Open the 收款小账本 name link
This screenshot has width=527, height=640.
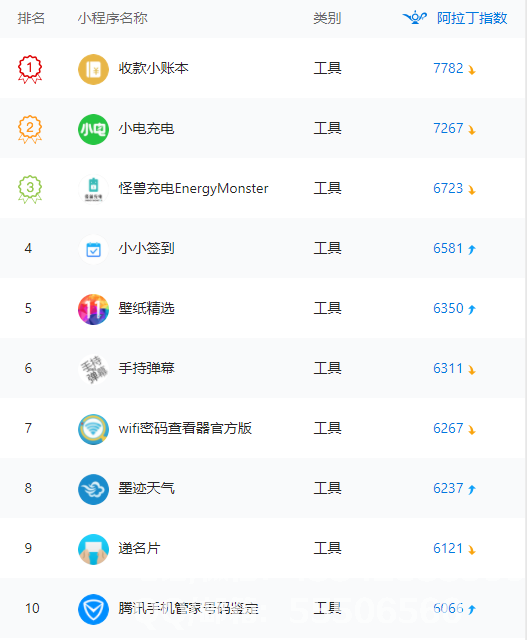(x=153, y=68)
